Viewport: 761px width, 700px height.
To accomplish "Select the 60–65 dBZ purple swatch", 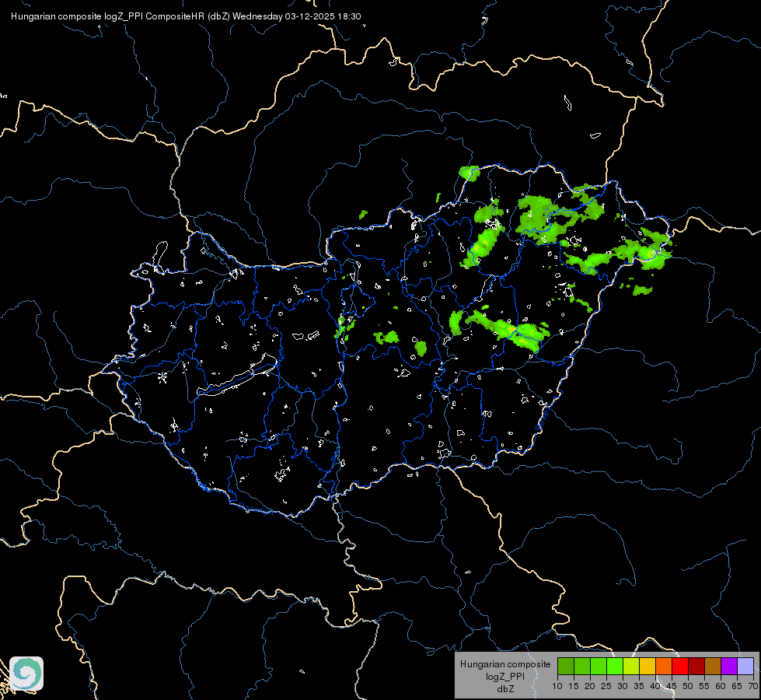I will pyautogui.click(x=729, y=666).
